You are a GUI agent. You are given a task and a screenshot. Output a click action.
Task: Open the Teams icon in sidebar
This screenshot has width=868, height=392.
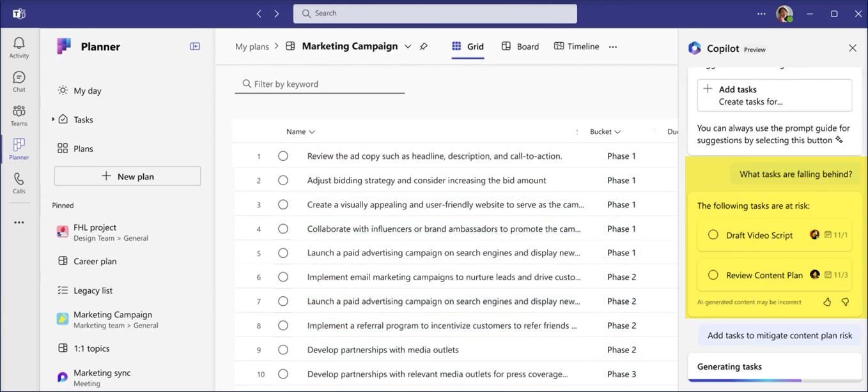pyautogui.click(x=19, y=116)
